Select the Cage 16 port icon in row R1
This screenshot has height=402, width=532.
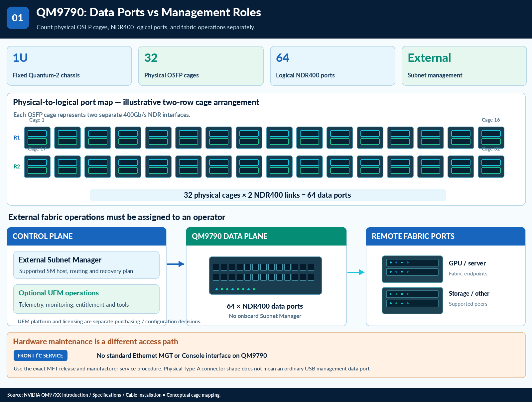coord(491,138)
